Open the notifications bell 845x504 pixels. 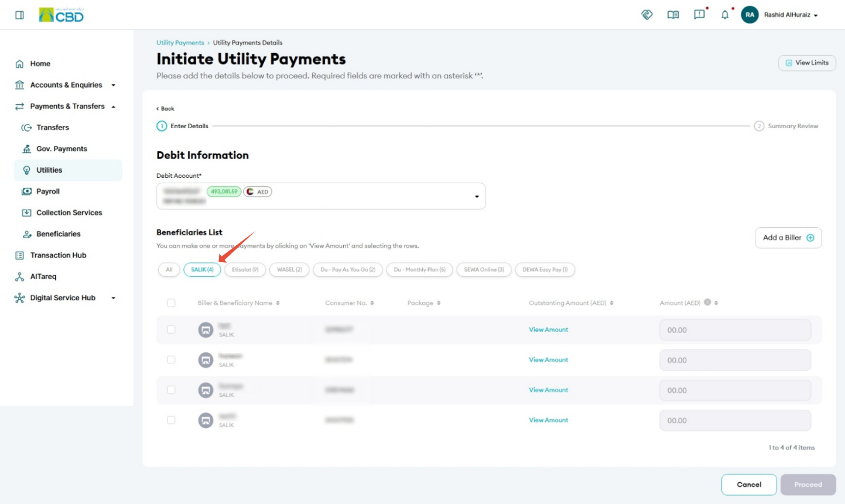pos(725,15)
